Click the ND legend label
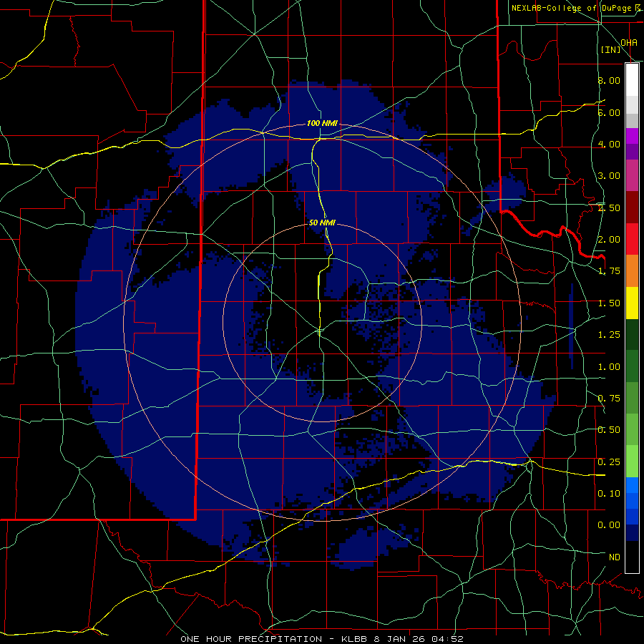This screenshot has height=644, width=644. coord(615,557)
